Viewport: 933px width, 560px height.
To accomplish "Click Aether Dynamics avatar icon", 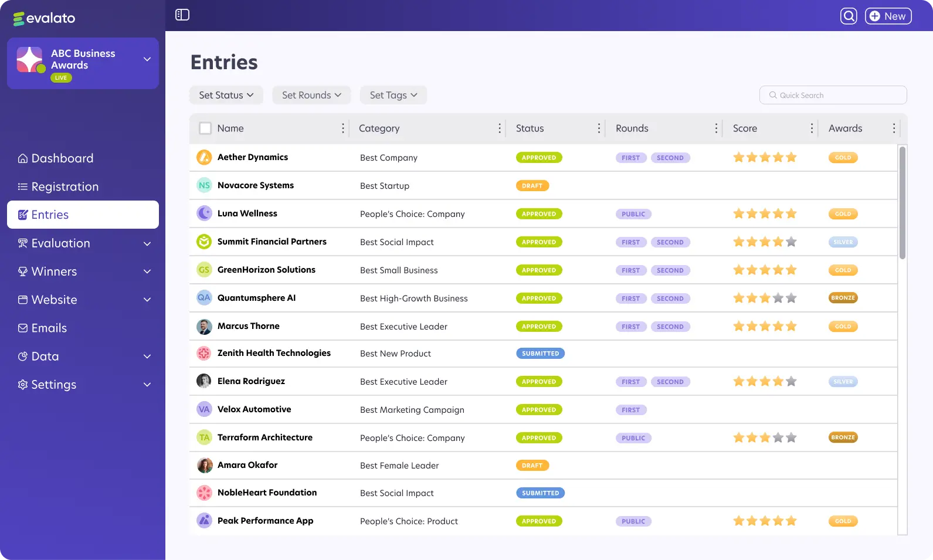I will [x=204, y=157].
